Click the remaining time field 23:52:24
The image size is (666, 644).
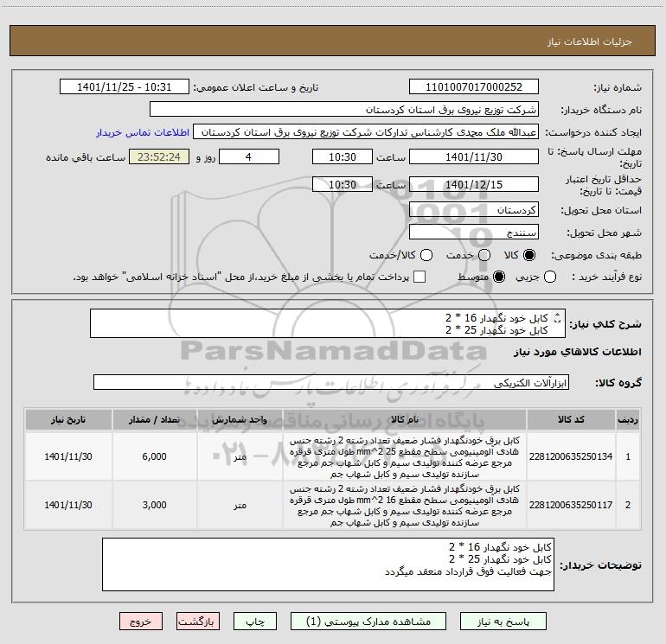click(159, 156)
